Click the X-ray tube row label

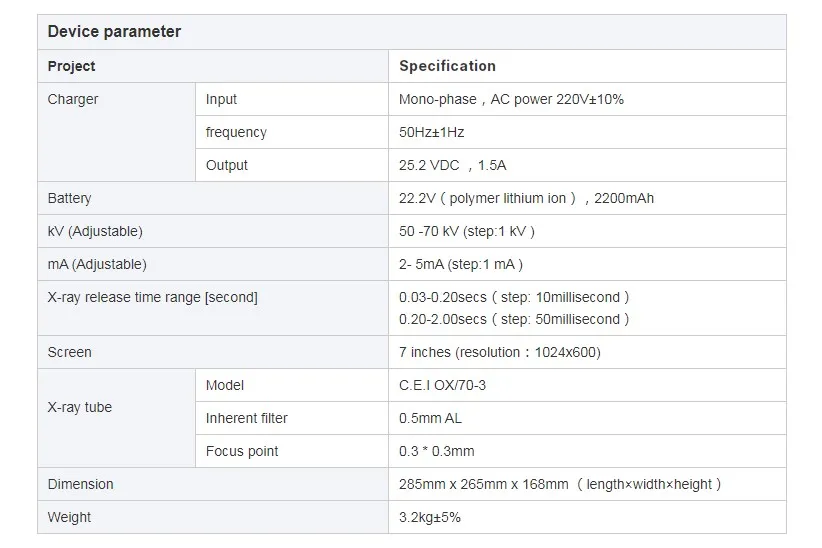[80, 407]
